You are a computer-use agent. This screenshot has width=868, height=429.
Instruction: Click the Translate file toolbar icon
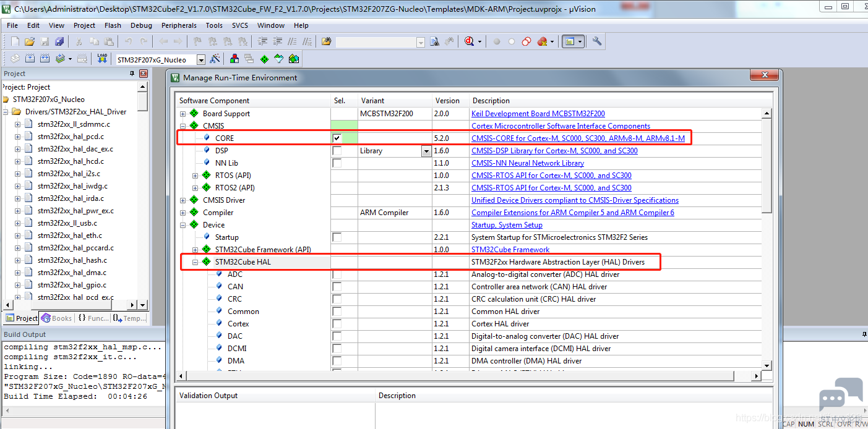tap(14, 59)
